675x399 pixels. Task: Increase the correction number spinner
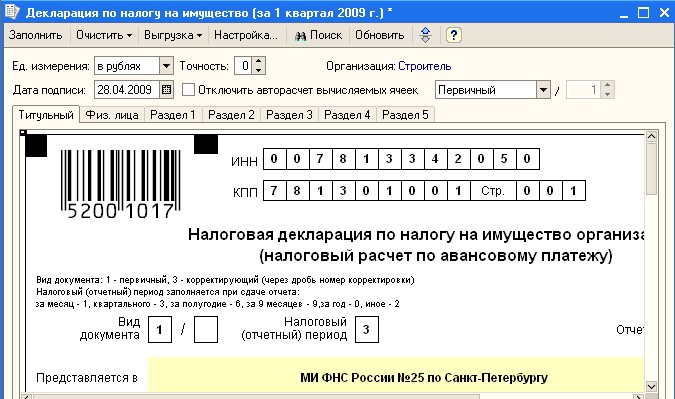(607, 85)
